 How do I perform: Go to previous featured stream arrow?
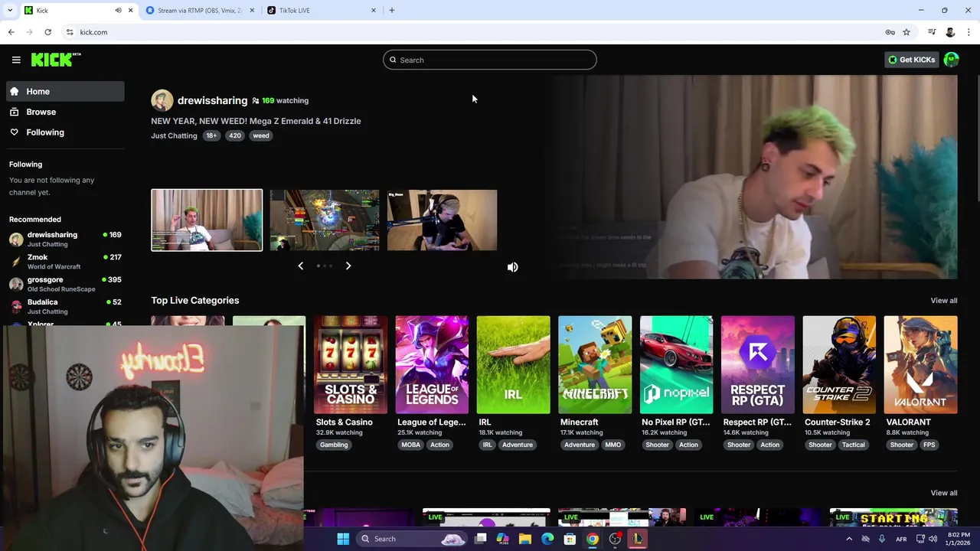(300, 266)
